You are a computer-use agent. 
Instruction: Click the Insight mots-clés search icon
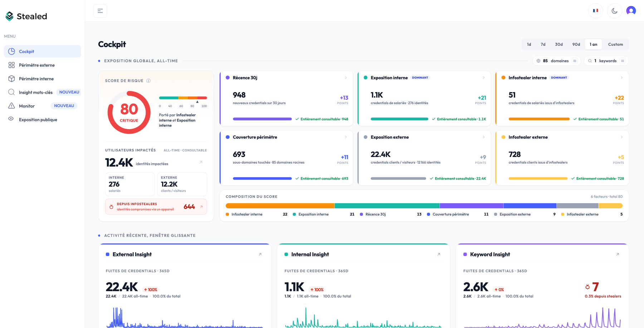11,92
